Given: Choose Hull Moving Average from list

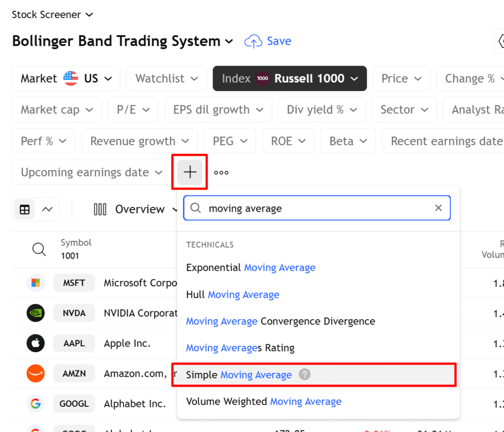Looking at the screenshot, I should point(232,295).
